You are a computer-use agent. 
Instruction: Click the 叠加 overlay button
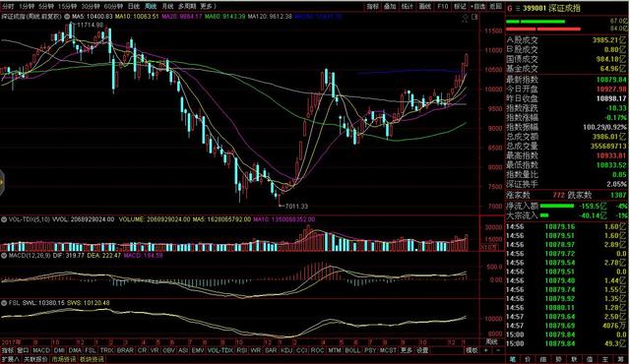390,7
